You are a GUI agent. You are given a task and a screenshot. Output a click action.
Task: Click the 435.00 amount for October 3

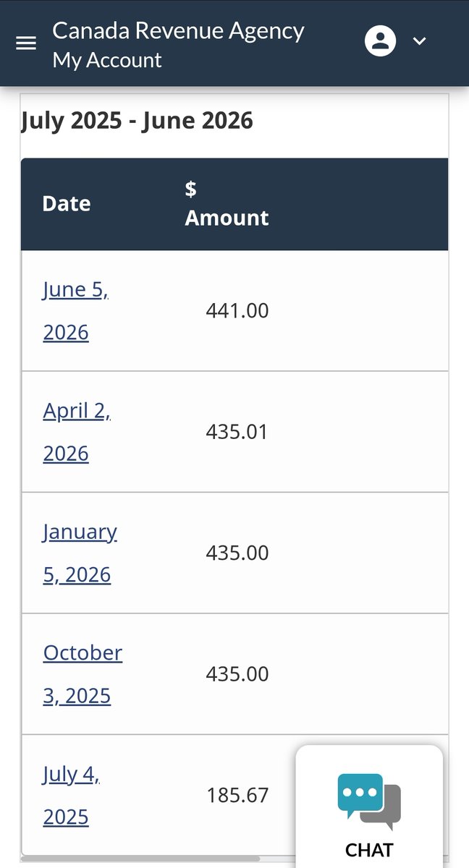point(237,674)
